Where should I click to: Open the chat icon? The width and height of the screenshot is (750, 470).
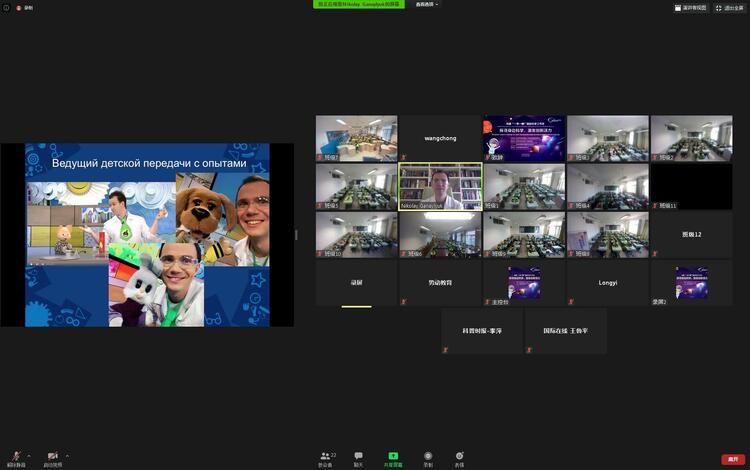tap(358, 456)
